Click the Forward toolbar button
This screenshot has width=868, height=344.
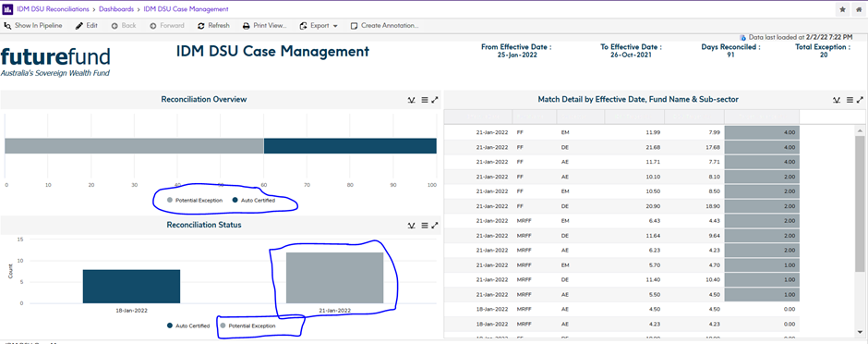point(166,26)
